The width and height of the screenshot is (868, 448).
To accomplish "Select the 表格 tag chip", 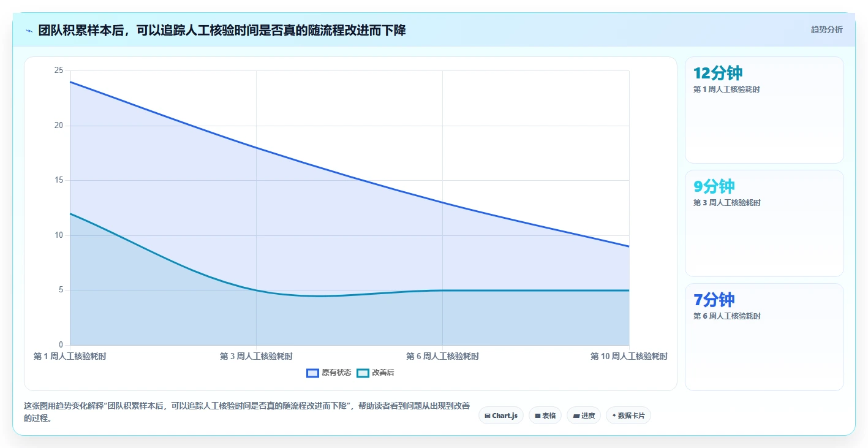I will coord(545,416).
